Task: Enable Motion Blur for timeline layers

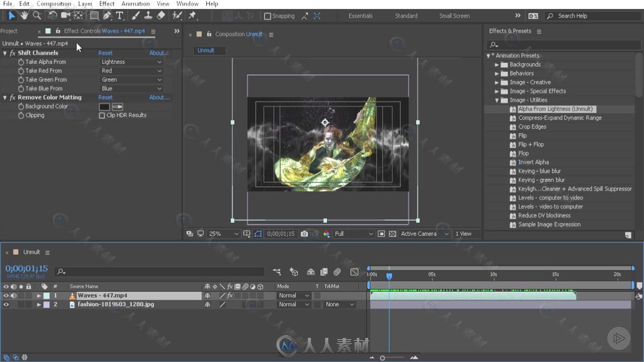Action: point(337,272)
